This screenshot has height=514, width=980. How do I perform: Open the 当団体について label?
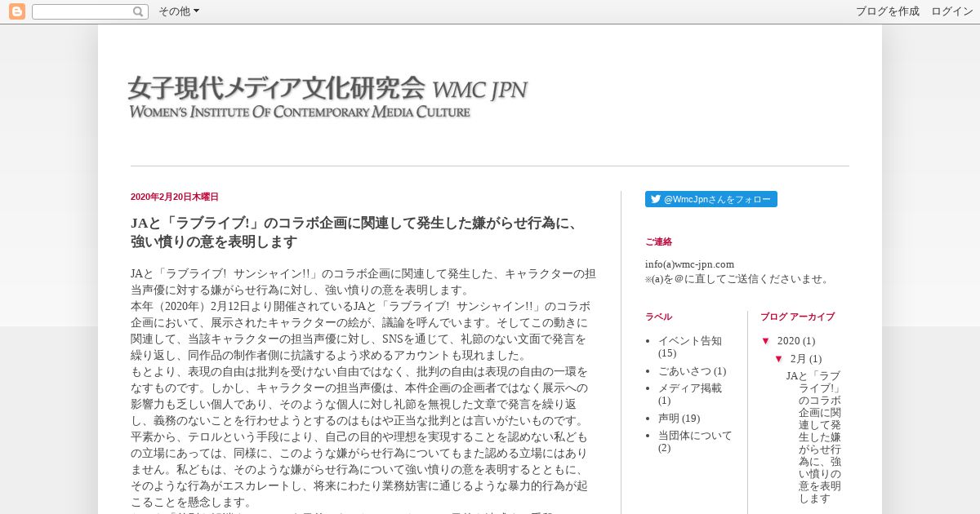(x=695, y=436)
